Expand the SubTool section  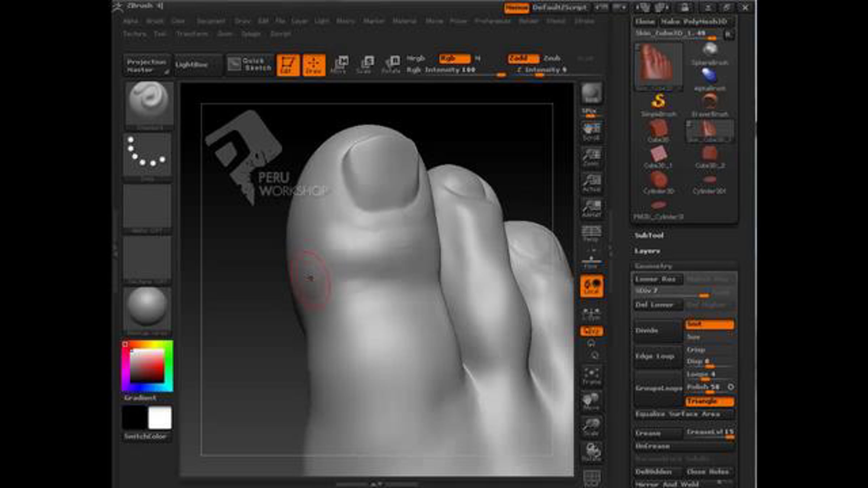pyautogui.click(x=649, y=236)
